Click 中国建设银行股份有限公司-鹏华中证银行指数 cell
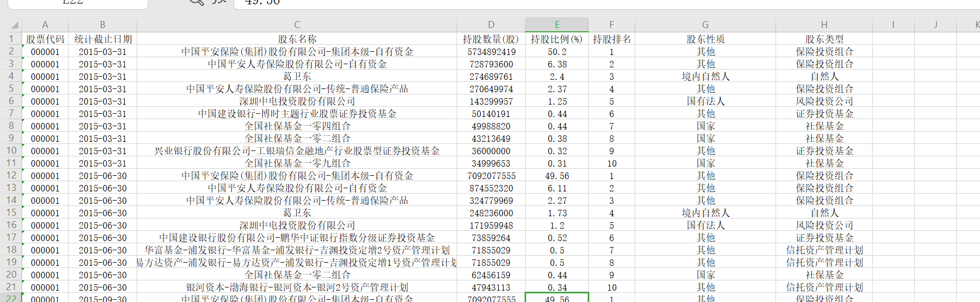980x302 pixels. pyautogui.click(x=297, y=238)
